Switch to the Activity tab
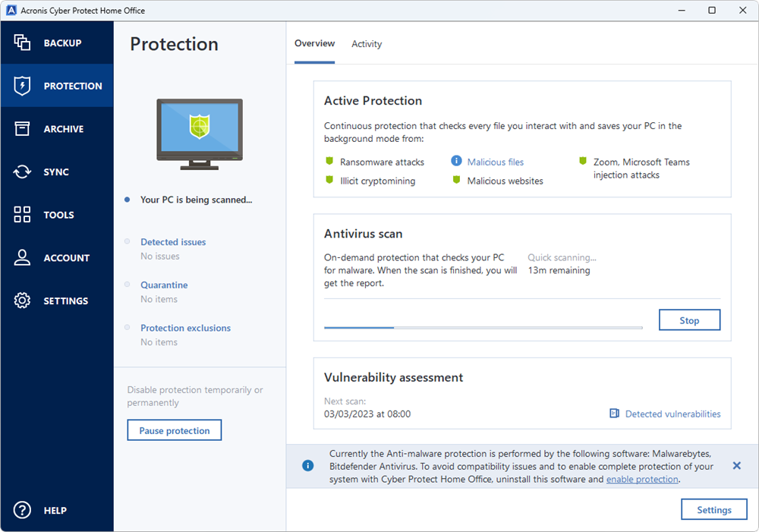The width and height of the screenshot is (759, 532). [367, 44]
